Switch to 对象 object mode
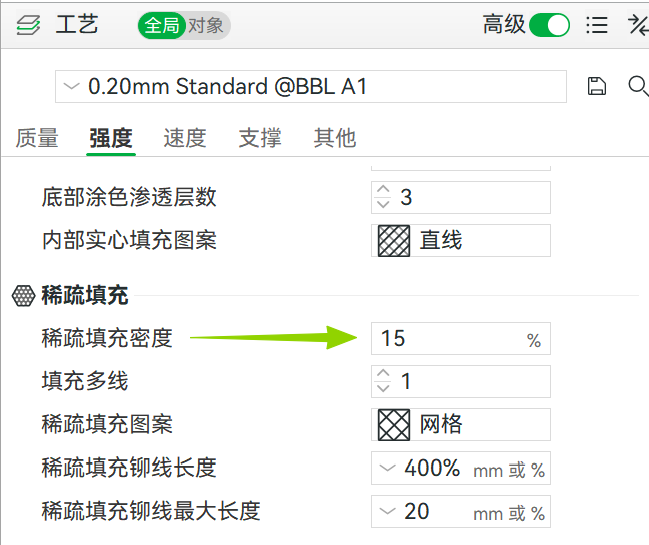 (x=205, y=25)
